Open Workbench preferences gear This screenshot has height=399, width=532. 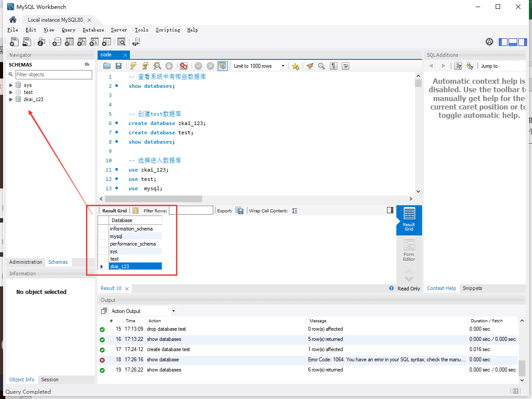(489, 42)
